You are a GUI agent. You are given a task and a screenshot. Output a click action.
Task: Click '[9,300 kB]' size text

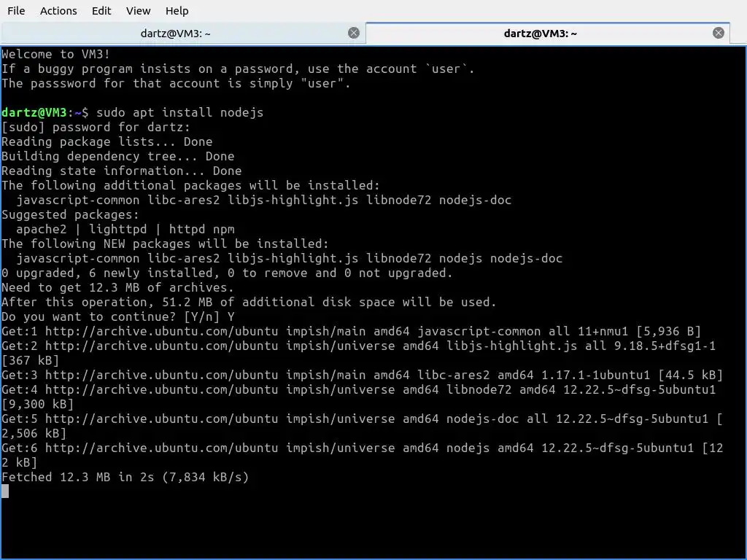pos(38,404)
